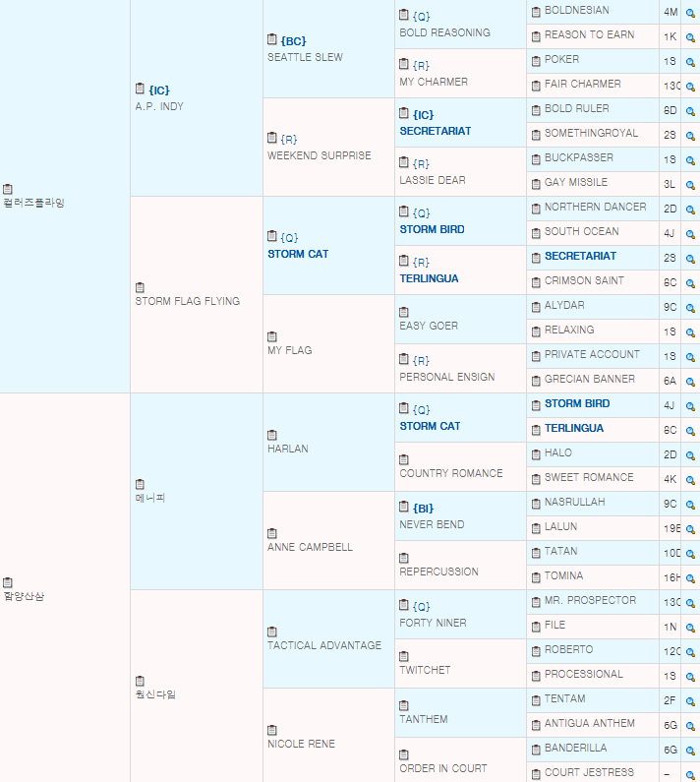Select the NEVER BEND name link
The image size is (700, 782).
432,524
